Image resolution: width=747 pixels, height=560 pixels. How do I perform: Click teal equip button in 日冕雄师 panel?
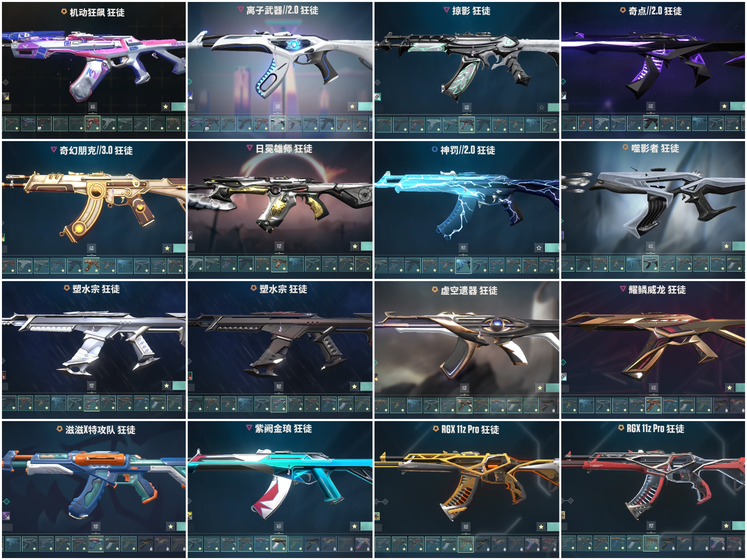[x=366, y=246]
